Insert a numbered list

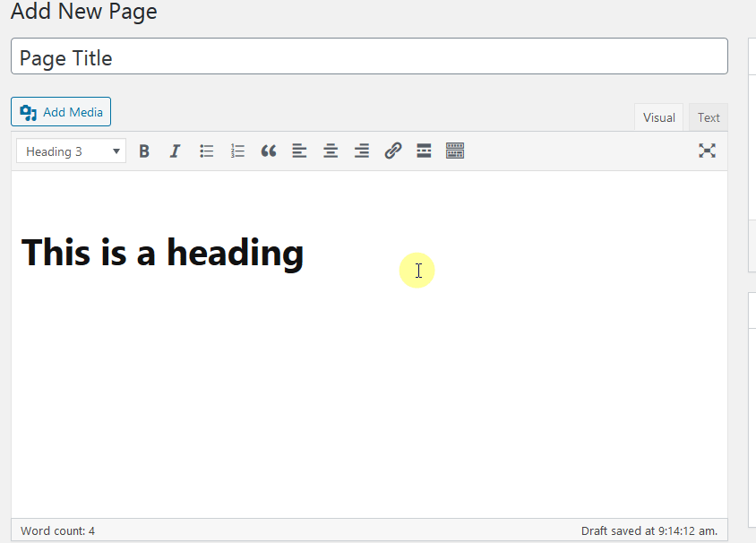[237, 151]
